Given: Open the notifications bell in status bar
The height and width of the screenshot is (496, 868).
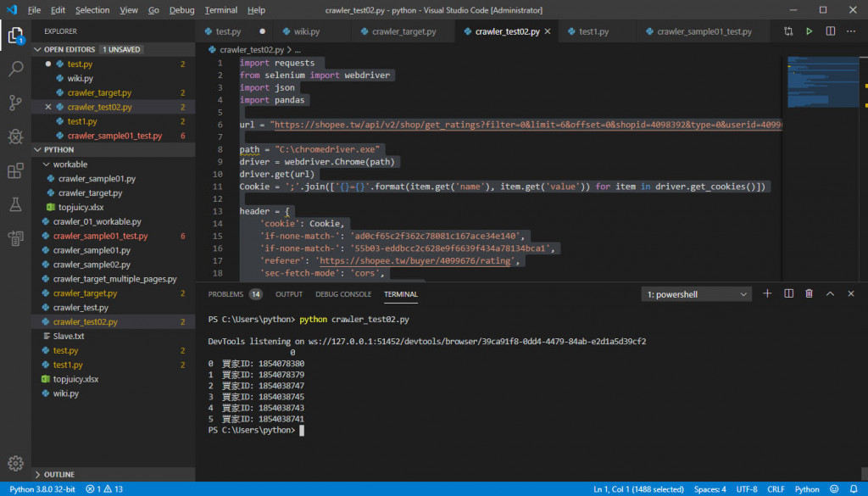Looking at the screenshot, I should 854,489.
